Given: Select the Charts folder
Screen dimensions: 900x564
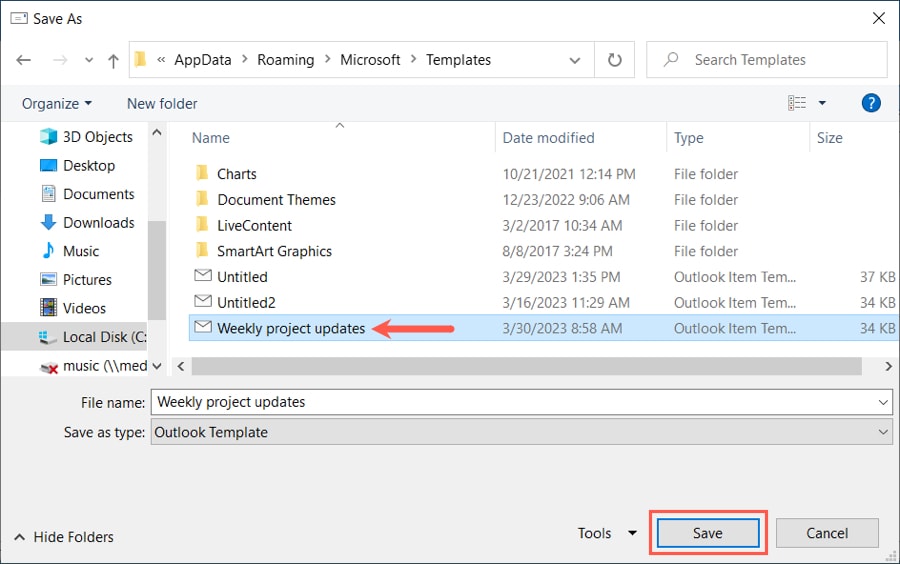Looking at the screenshot, I should [x=236, y=174].
